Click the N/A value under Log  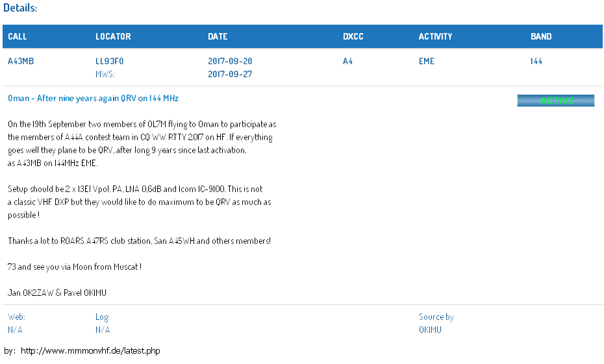[103, 330]
